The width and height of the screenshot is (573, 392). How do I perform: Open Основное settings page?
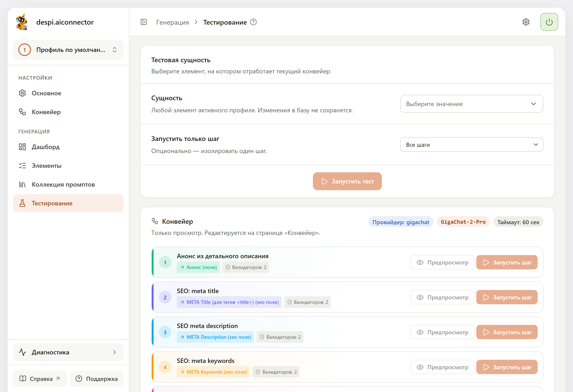68,93
